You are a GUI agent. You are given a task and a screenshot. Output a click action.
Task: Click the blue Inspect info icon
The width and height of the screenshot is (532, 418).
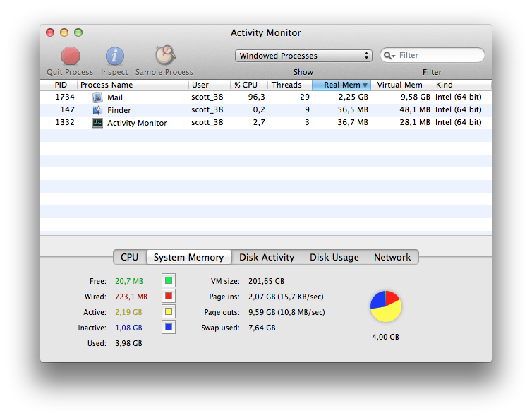pyautogui.click(x=115, y=56)
